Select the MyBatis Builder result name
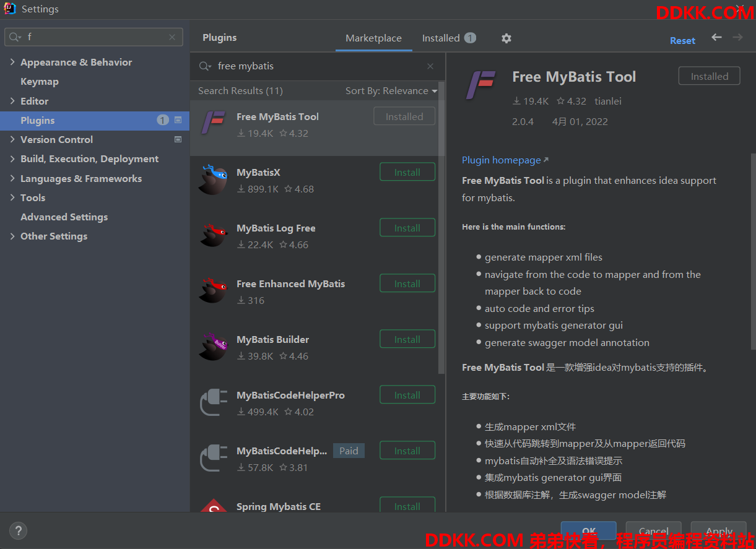756x549 pixels. coord(272,339)
